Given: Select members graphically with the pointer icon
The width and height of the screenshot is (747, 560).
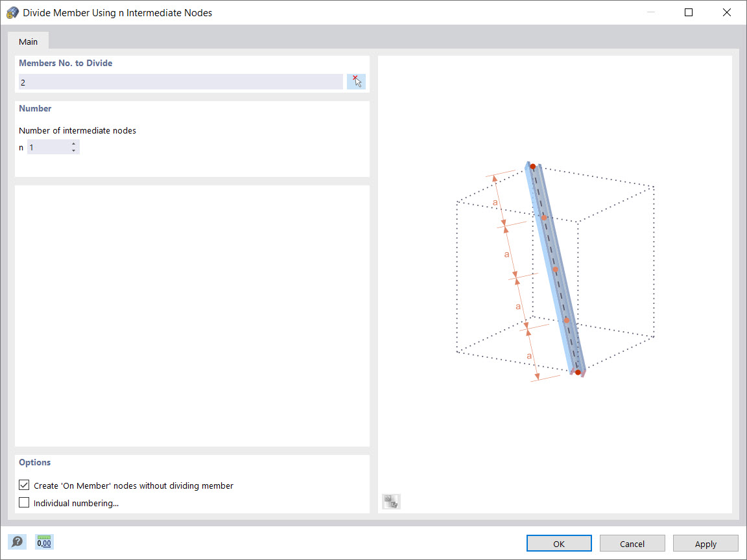Looking at the screenshot, I should pos(356,80).
